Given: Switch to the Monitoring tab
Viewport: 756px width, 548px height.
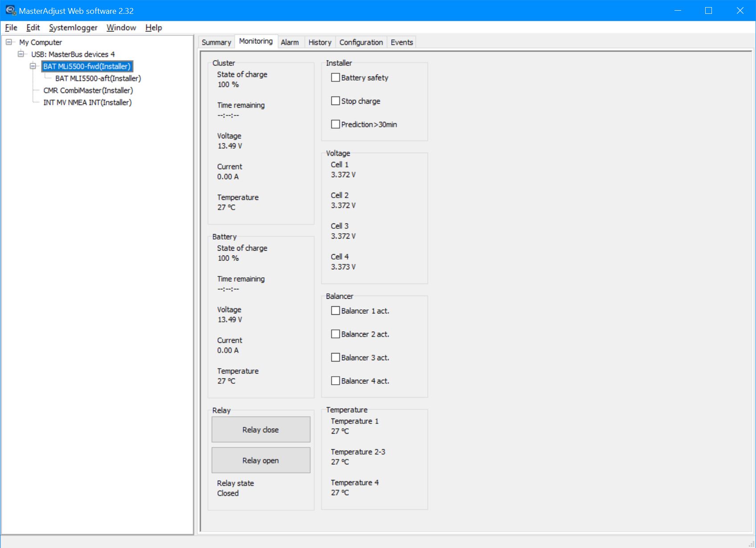Looking at the screenshot, I should point(256,41).
